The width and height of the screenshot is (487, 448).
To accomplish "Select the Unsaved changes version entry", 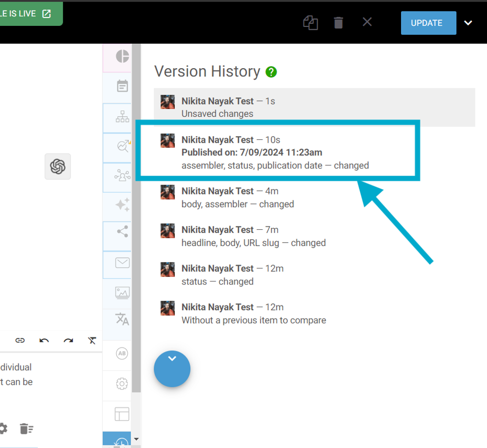I will tap(314, 107).
